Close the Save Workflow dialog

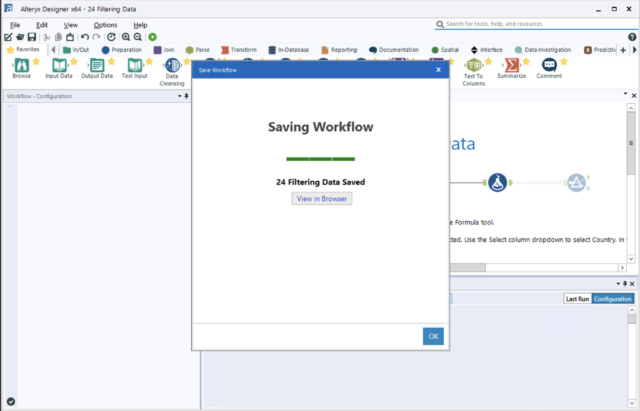(x=438, y=70)
